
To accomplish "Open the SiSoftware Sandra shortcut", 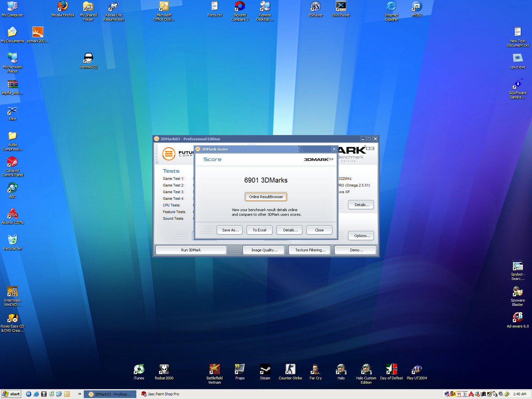I will pyautogui.click(x=518, y=89).
